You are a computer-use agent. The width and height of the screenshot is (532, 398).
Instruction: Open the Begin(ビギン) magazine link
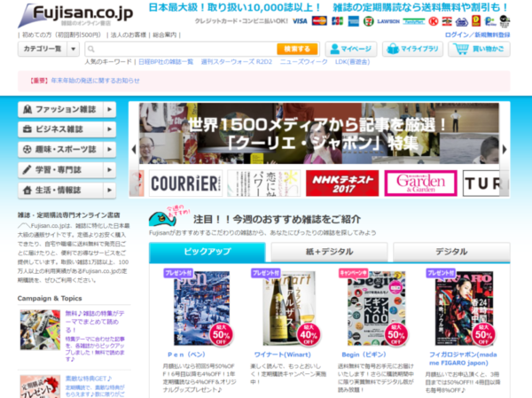click(364, 355)
